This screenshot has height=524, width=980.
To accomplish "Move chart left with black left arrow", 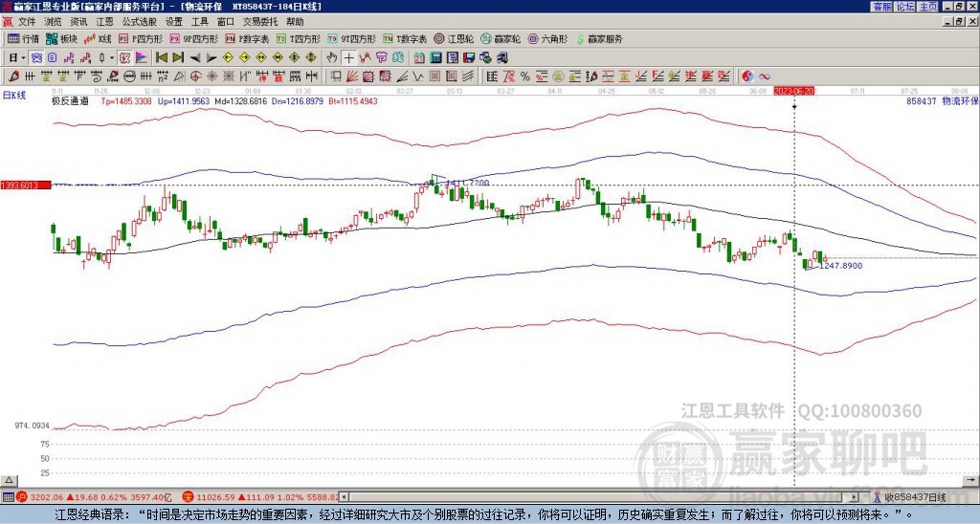I will tap(195, 58).
